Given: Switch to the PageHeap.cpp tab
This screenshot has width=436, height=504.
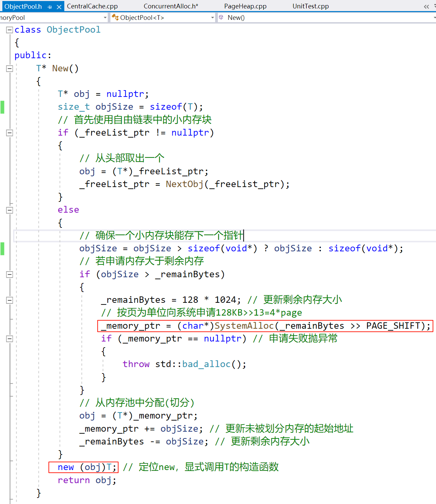Looking at the screenshot, I should coord(245,6).
